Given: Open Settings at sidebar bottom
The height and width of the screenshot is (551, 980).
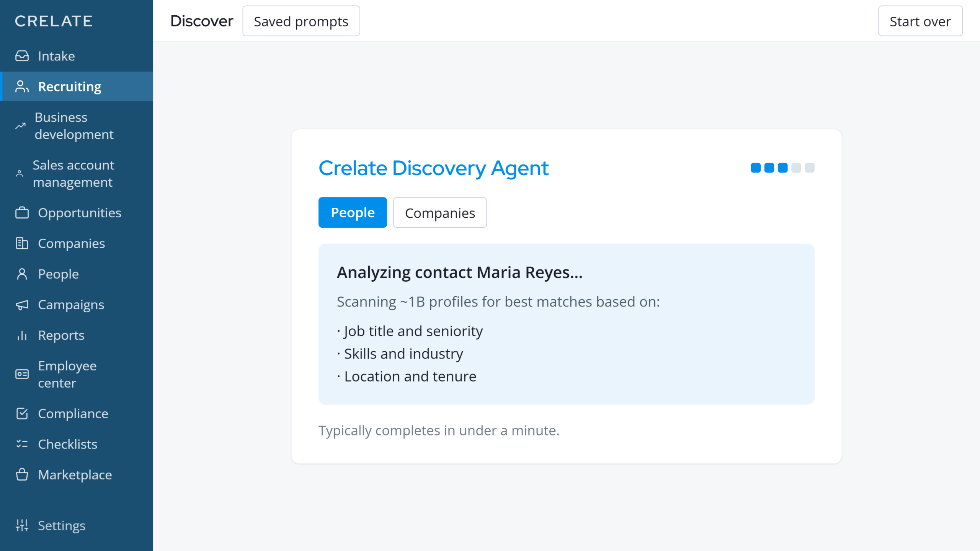Looking at the screenshot, I should click(x=77, y=525).
